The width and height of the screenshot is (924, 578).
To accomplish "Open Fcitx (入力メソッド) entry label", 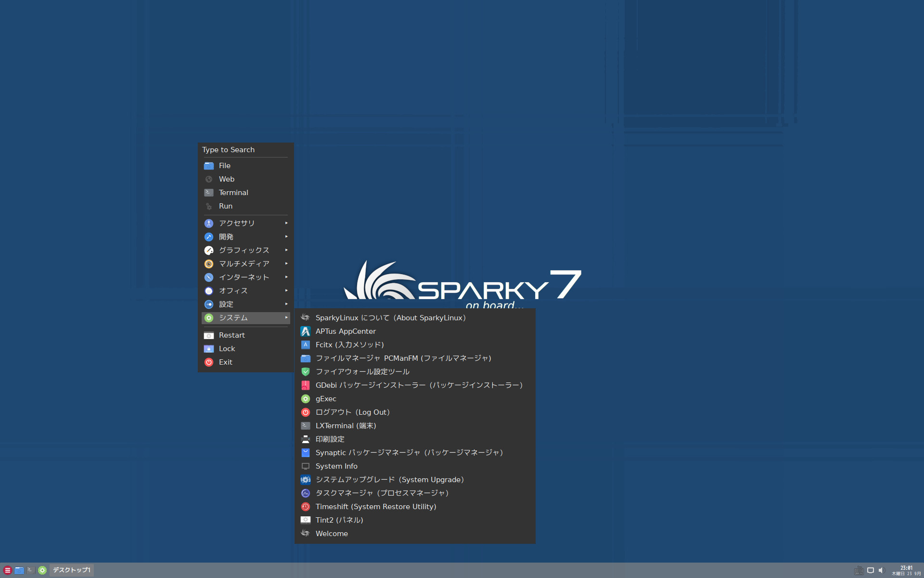I will (x=350, y=345).
